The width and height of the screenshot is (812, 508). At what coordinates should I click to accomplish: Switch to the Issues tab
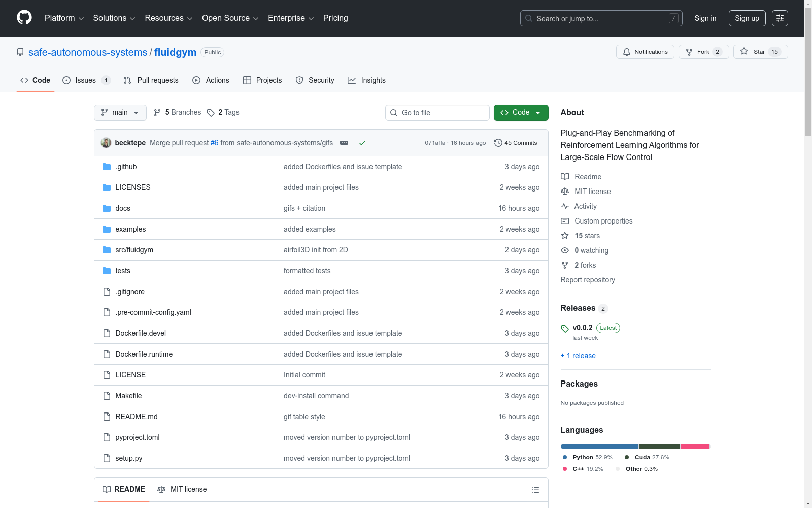pyautogui.click(x=86, y=80)
